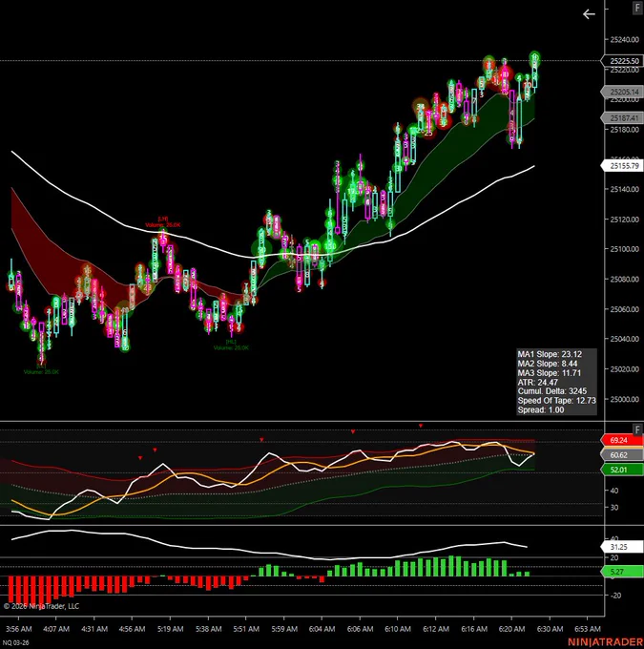644x649 pixels.
Task: Click the NQ 03-26 instrument label
Action: coord(17,642)
